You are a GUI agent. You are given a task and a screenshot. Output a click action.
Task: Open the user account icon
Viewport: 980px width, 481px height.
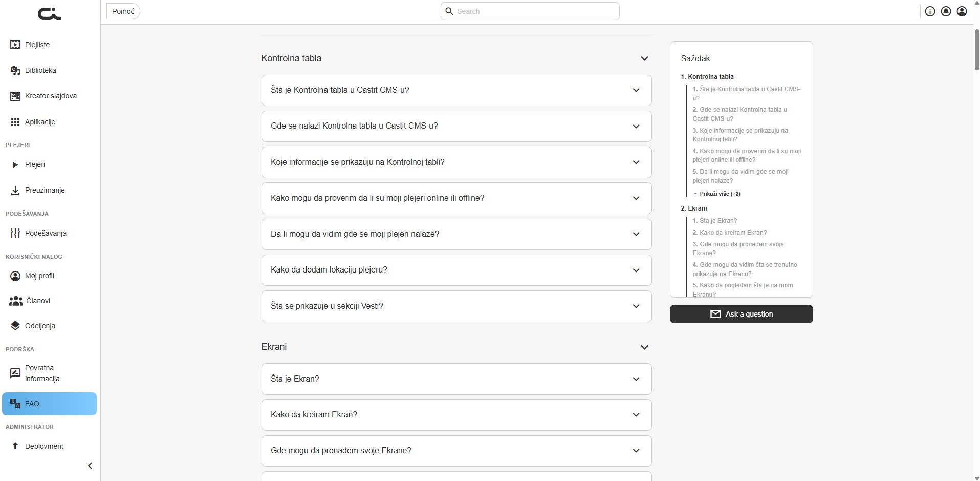point(962,11)
